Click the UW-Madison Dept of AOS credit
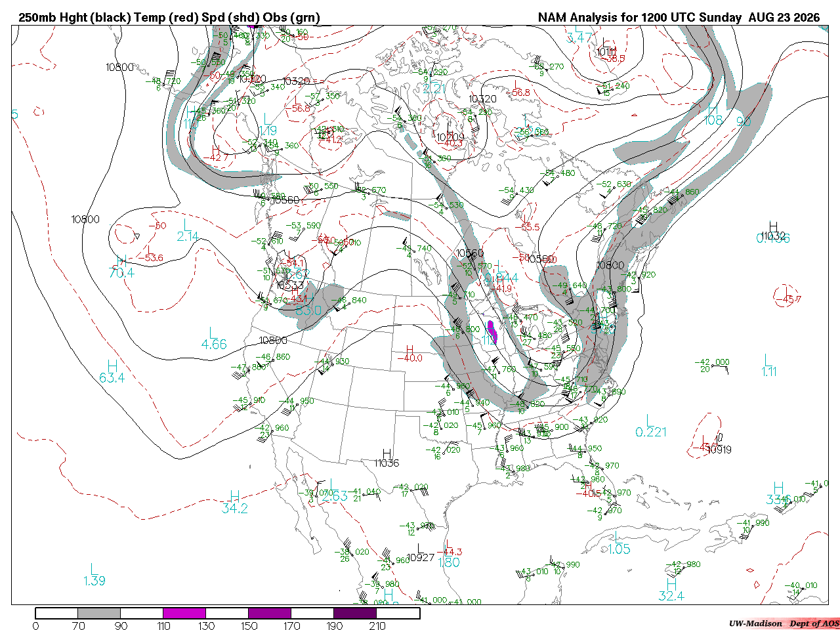840x630 pixels. (784, 623)
